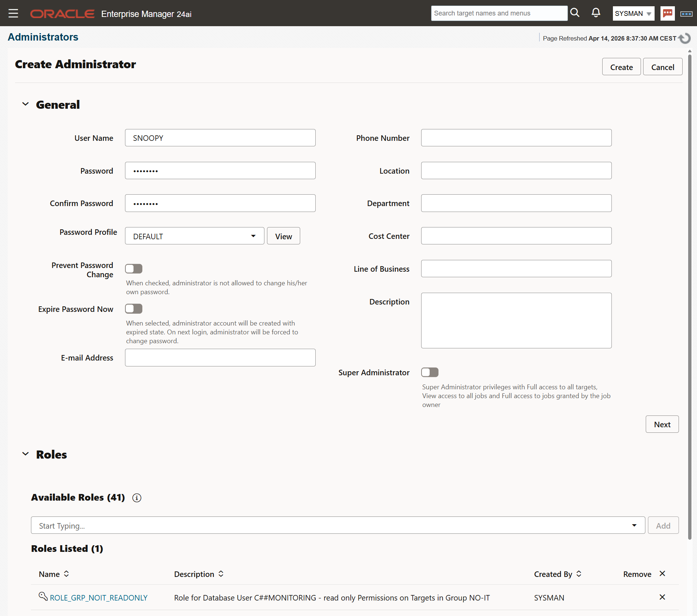Refresh the page with the refresh icon
This screenshot has height=616, width=697.
[x=684, y=38]
